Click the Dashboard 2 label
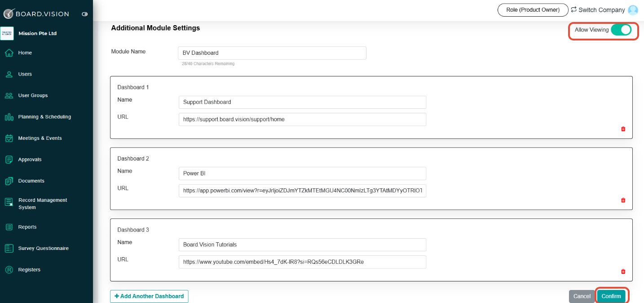The image size is (644, 303). (133, 159)
